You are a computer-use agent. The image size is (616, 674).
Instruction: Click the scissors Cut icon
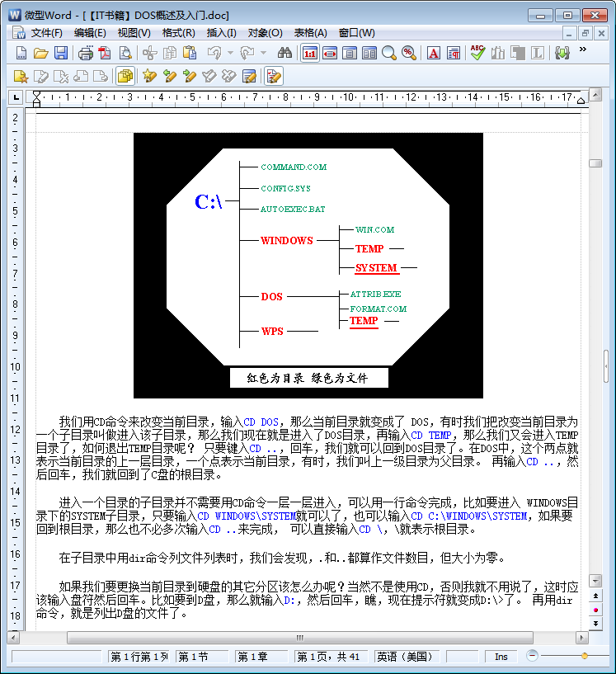click(x=150, y=53)
